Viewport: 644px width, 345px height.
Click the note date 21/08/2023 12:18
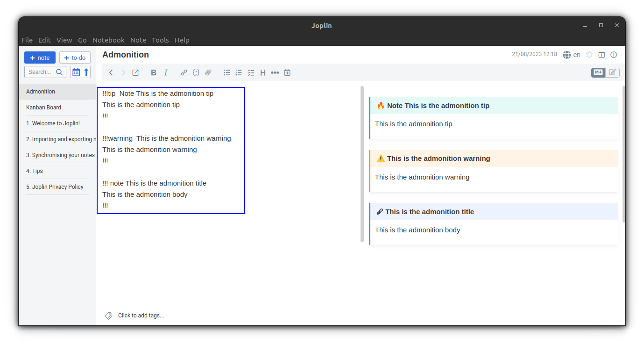(534, 54)
